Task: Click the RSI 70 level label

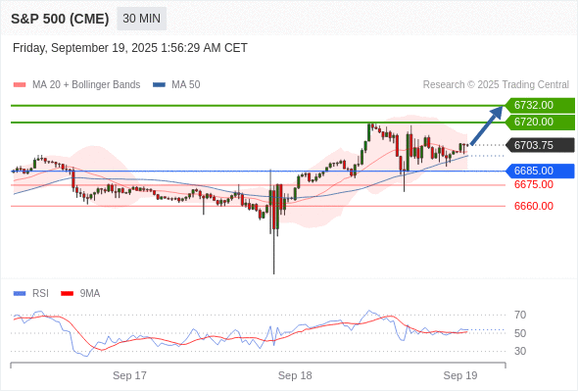Action: click(520, 315)
